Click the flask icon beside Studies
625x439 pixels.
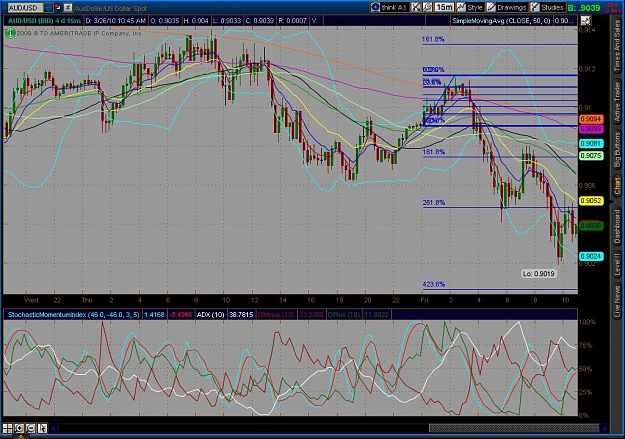535,7
